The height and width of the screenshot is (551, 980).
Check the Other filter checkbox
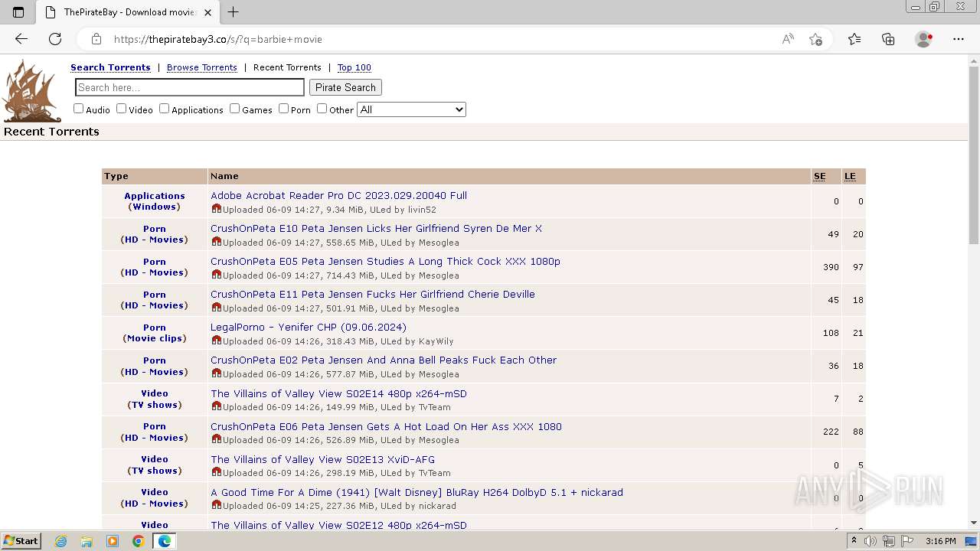(x=322, y=109)
